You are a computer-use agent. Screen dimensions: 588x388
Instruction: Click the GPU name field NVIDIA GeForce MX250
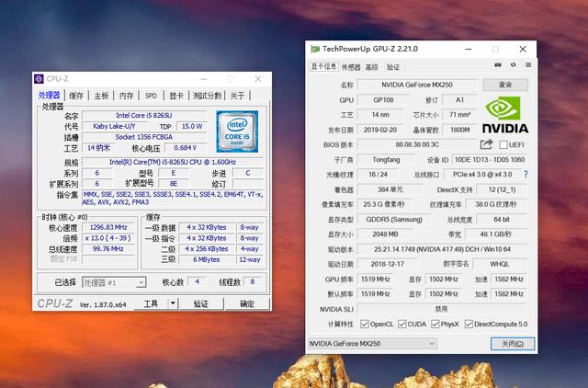pyautogui.click(x=417, y=85)
